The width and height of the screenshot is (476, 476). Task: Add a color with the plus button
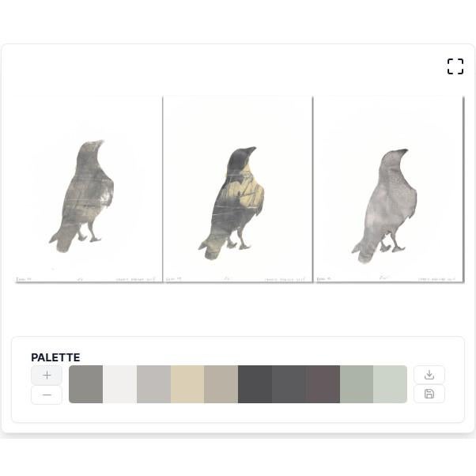pos(47,376)
